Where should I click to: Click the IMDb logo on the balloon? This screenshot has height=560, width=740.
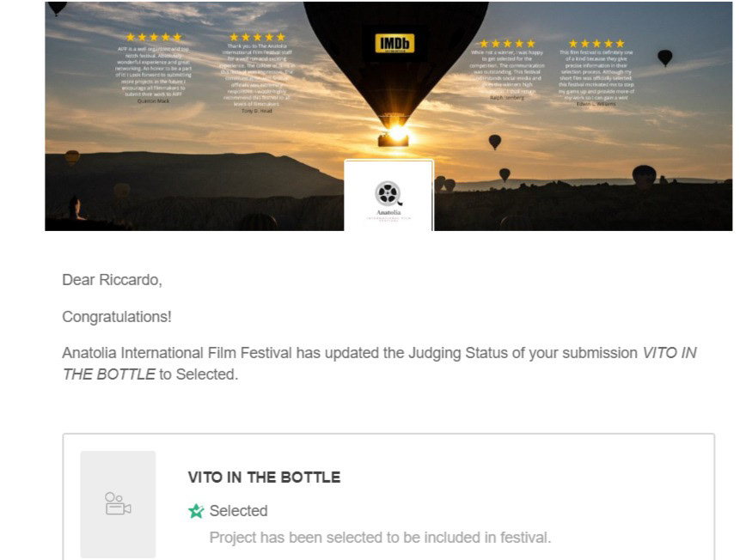point(394,44)
